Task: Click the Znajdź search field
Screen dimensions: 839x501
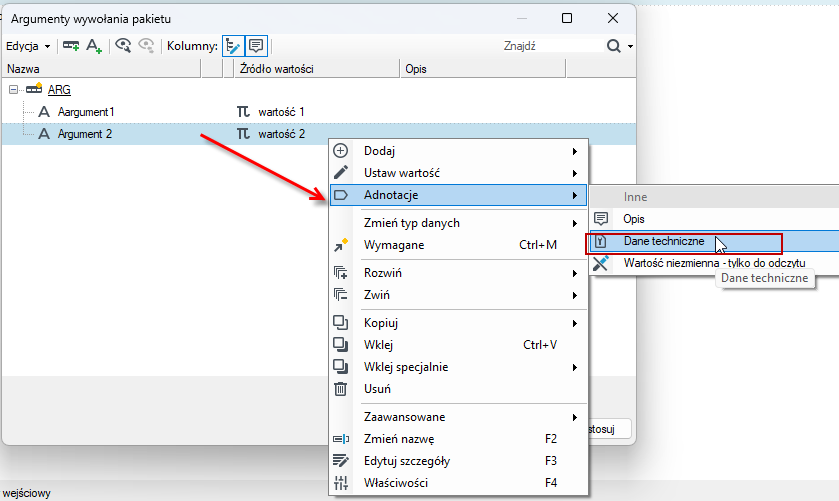Action: click(551, 46)
